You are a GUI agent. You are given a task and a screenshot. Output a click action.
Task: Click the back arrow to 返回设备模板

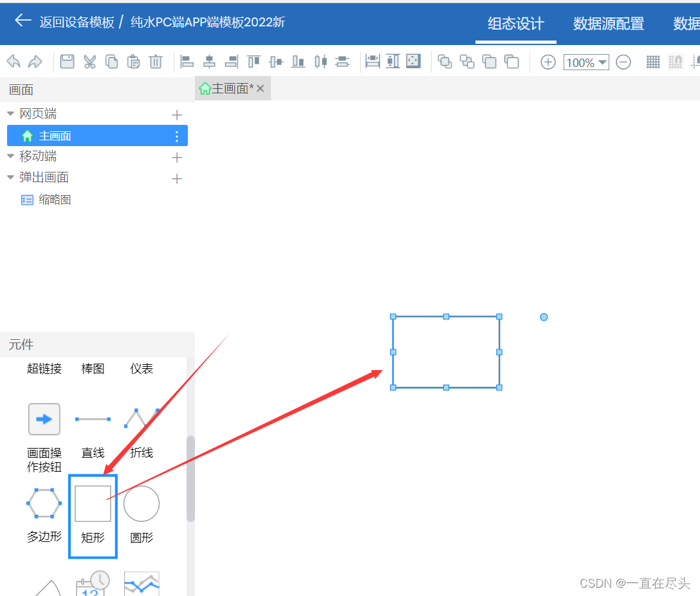(23, 20)
